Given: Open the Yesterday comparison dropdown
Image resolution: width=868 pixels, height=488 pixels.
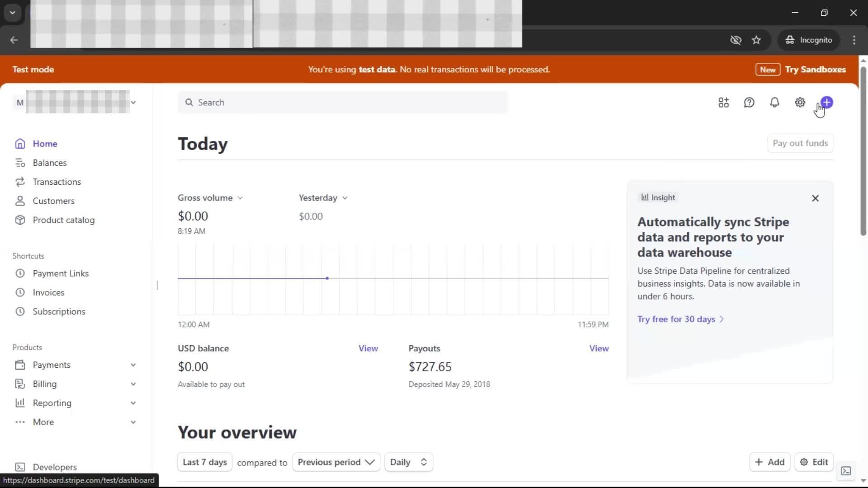Looking at the screenshot, I should click(323, 198).
